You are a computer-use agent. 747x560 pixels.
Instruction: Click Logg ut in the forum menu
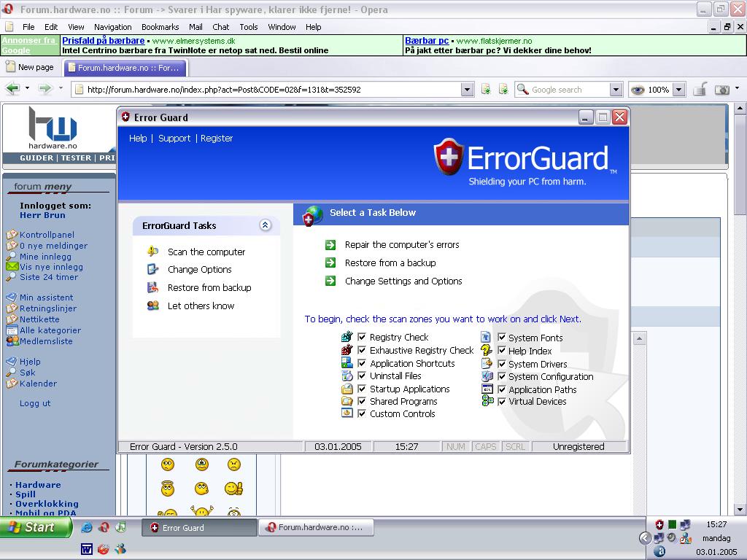(35, 402)
